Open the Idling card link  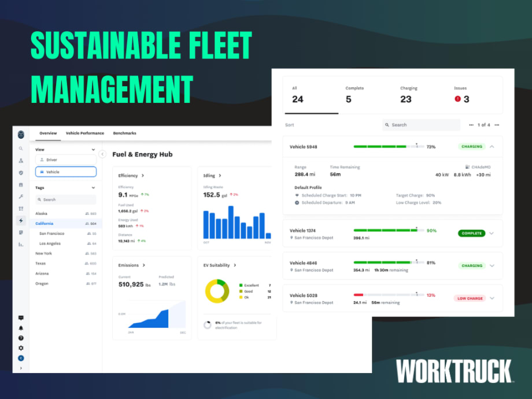coord(212,175)
